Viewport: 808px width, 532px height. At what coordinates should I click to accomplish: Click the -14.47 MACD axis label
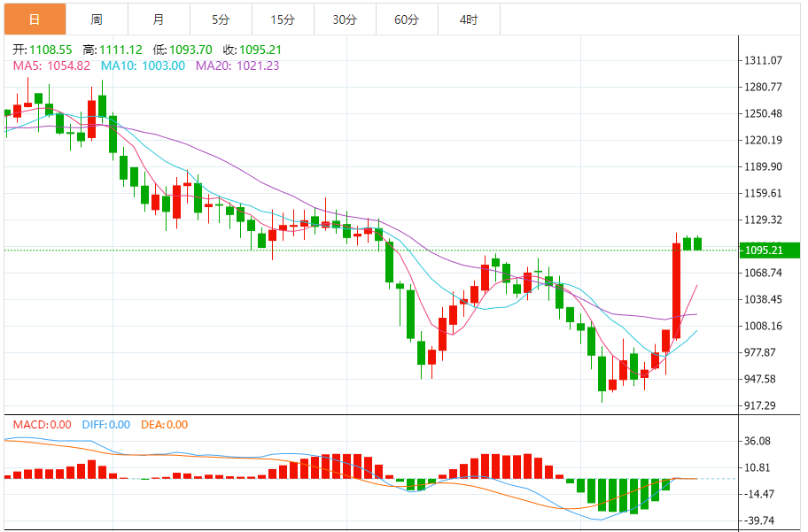pyautogui.click(x=758, y=495)
